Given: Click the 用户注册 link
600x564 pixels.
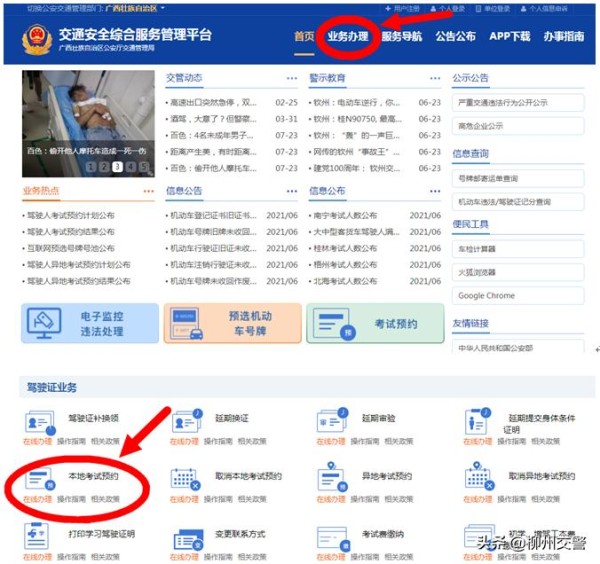Looking at the screenshot, I should point(403,8).
